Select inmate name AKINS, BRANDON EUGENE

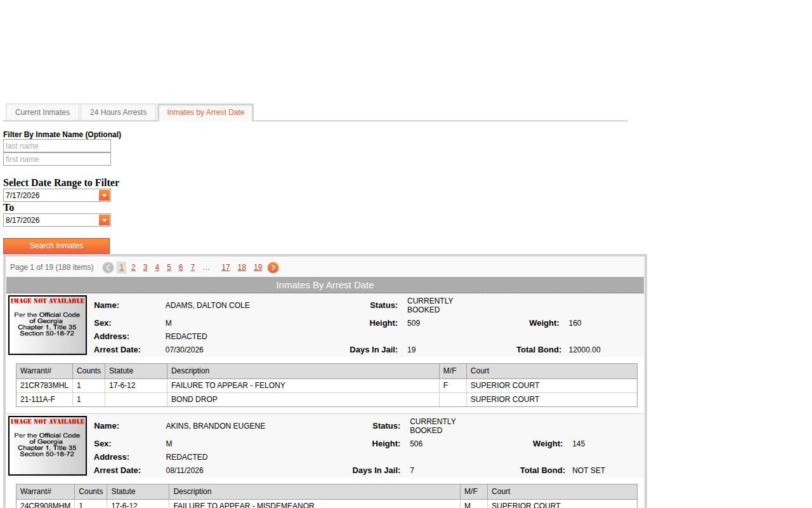[x=216, y=426]
